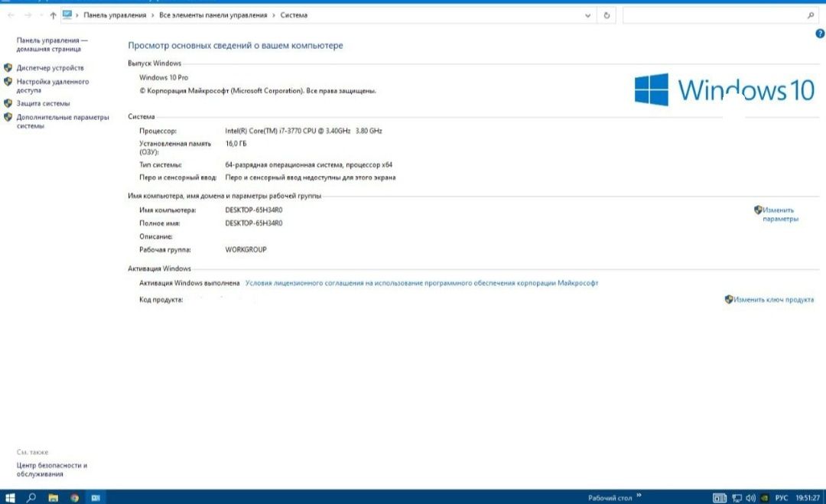Open Chrome from the taskbar
The image size is (826, 504).
(74, 497)
